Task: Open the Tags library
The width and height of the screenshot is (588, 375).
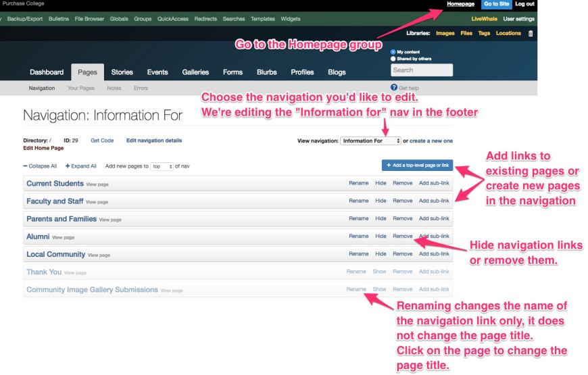Action: (484, 33)
